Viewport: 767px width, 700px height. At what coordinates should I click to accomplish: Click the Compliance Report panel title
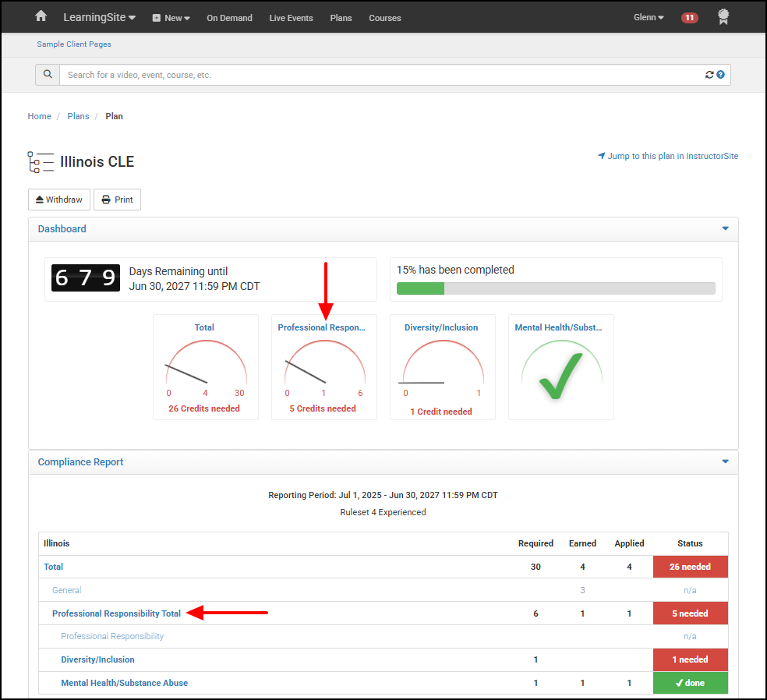click(81, 461)
